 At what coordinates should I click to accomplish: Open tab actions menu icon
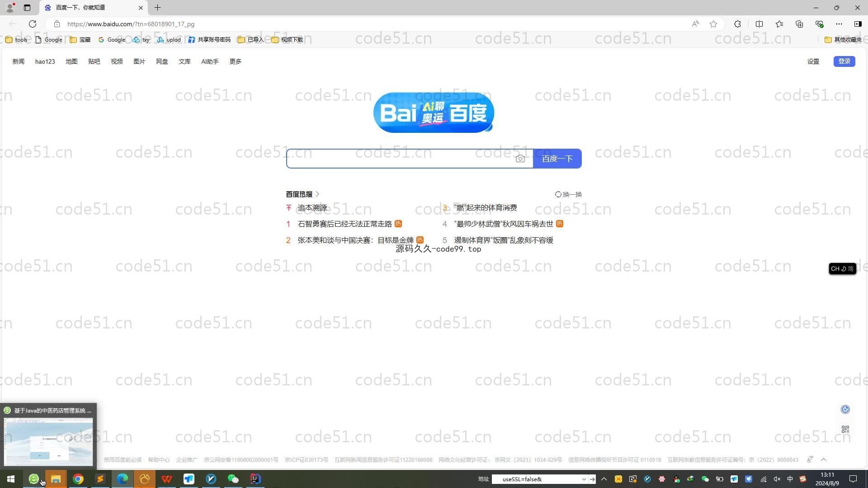(27, 8)
